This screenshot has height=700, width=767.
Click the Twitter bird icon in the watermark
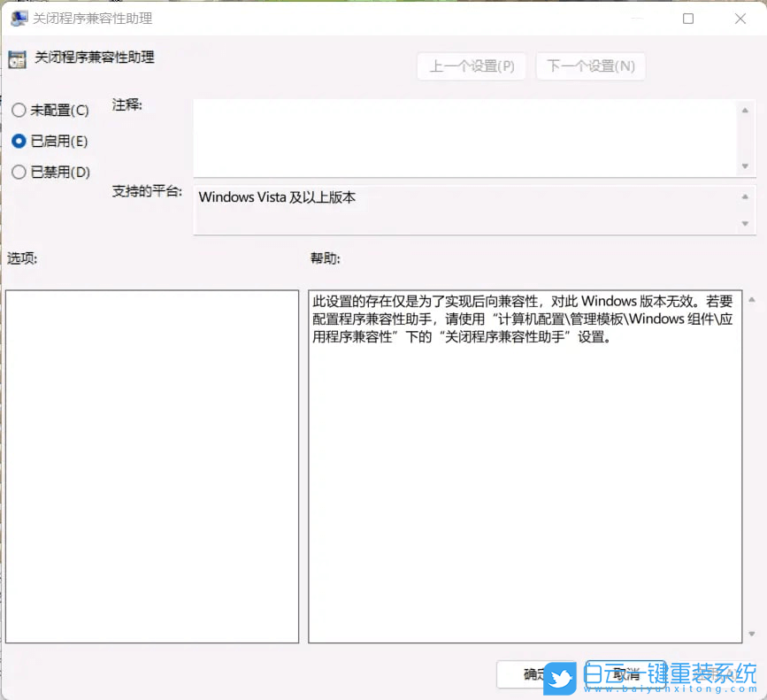tap(558, 675)
